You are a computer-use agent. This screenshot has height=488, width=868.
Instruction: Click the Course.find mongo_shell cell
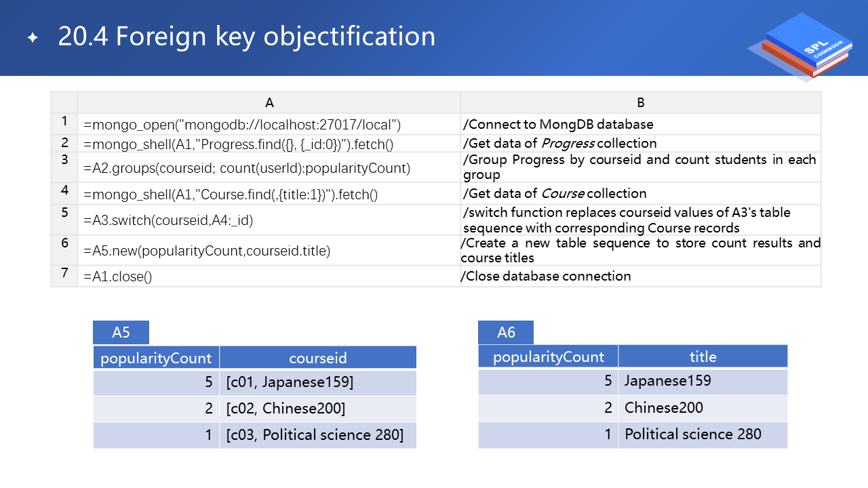pos(231,195)
